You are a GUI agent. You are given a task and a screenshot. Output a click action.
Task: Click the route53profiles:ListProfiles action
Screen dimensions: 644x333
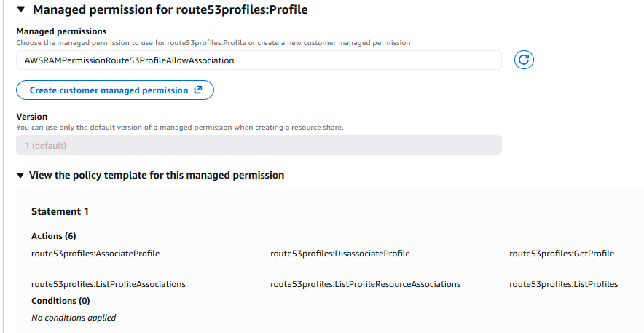click(563, 284)
